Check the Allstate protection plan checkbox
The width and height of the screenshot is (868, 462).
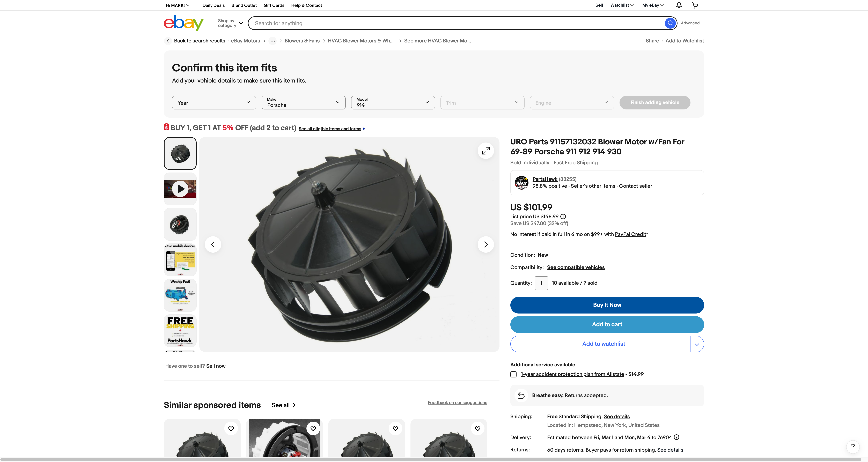coord(513,374)
